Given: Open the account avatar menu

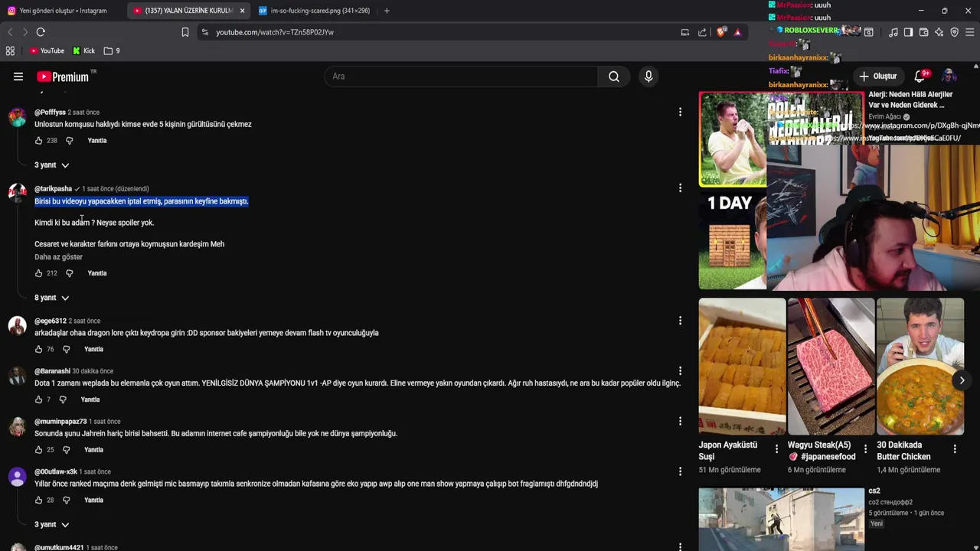Looking at the screenshot, I should [x=949, y=76].
